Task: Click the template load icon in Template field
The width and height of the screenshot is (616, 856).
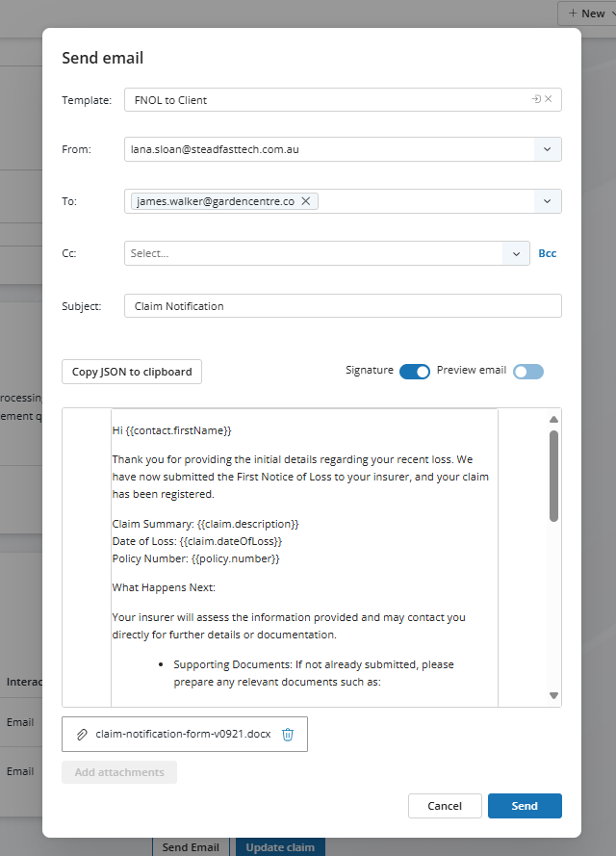Action: pos(537,99)
